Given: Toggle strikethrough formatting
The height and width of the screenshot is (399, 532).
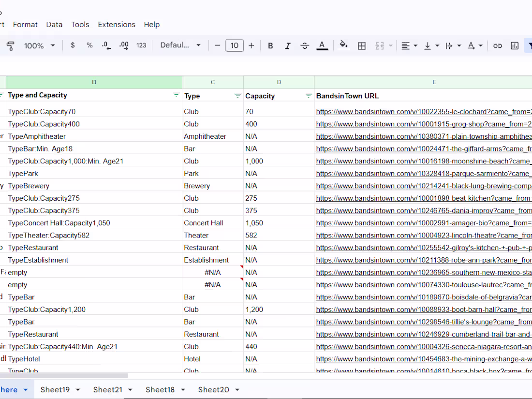Looking at the screenshot, I should pyautogui.click(x=304, y=45).
